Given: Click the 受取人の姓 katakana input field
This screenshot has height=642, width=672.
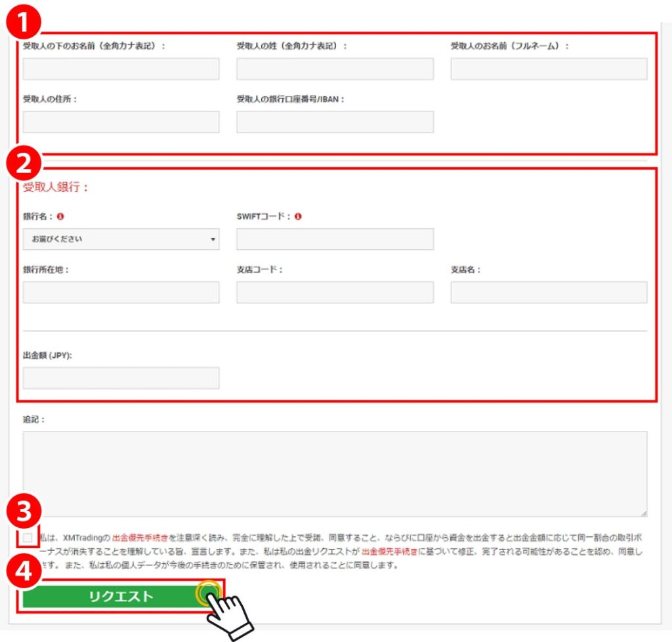Looking at the screenshot, I should tap(335, 69).
